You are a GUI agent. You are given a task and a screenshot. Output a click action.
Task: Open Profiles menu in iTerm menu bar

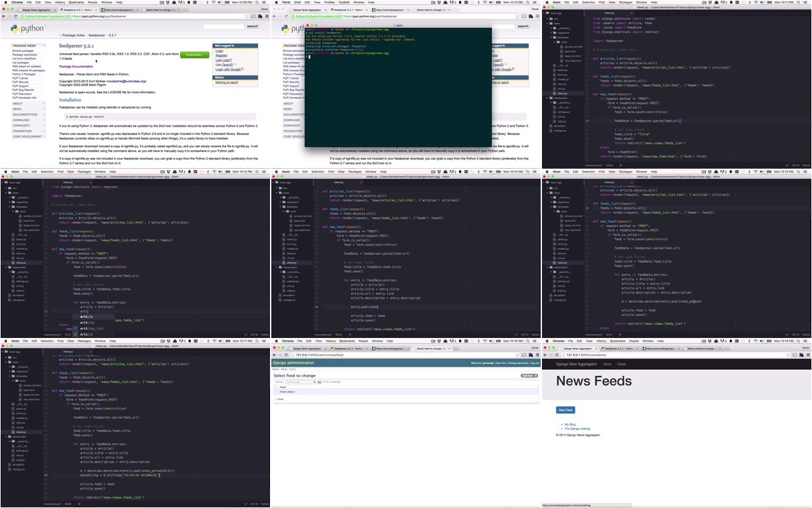point(330,3)
